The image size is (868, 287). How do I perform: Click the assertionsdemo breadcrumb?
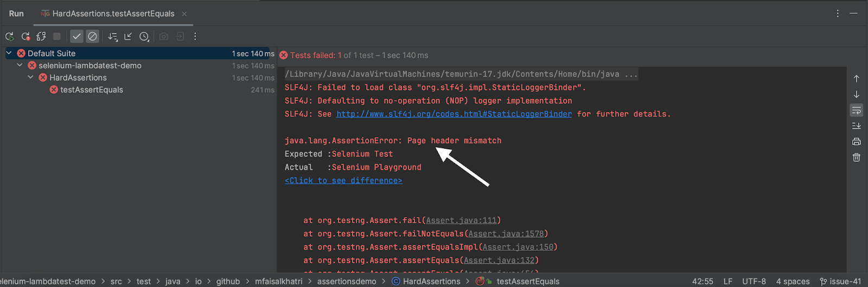coord(347,281)
